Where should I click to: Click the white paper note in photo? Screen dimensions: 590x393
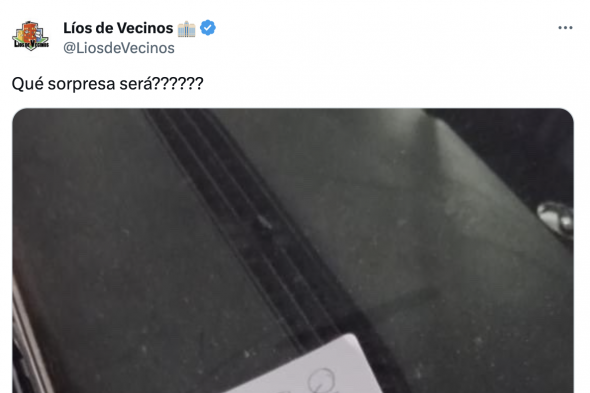pyautogui.click(x=305, y=367)
